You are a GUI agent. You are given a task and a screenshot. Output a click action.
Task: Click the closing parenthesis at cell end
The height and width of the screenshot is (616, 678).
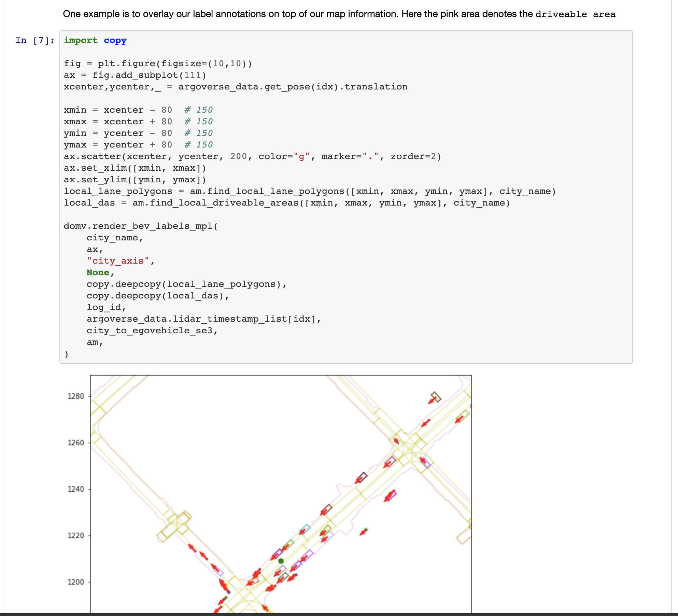click(66, 354)
